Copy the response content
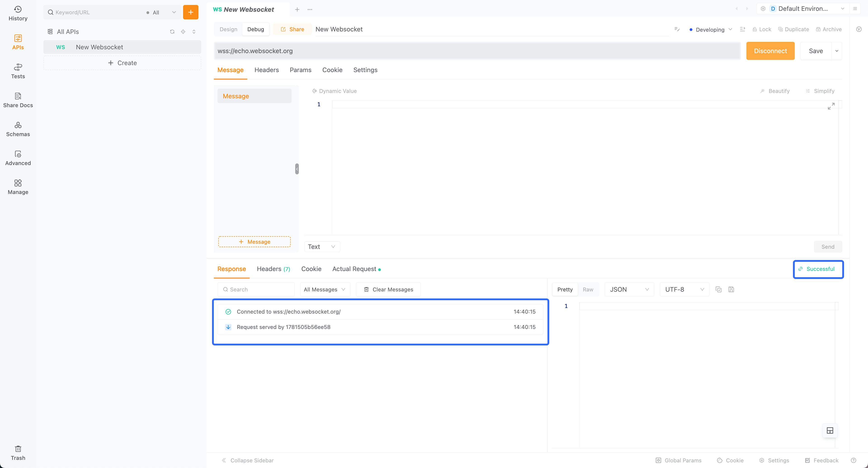Screen dimensions: 868x468 pyautogui.click(x=718, y=289)
